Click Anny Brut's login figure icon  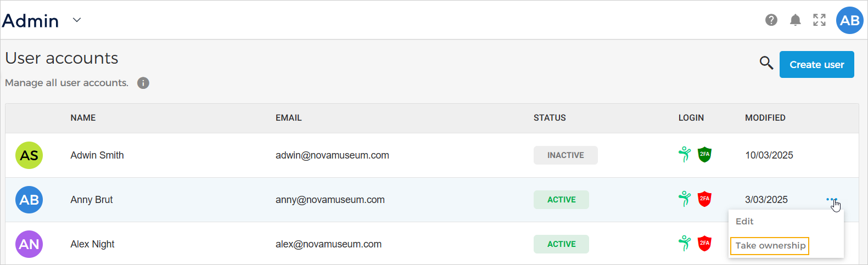[x=685, y=199]
